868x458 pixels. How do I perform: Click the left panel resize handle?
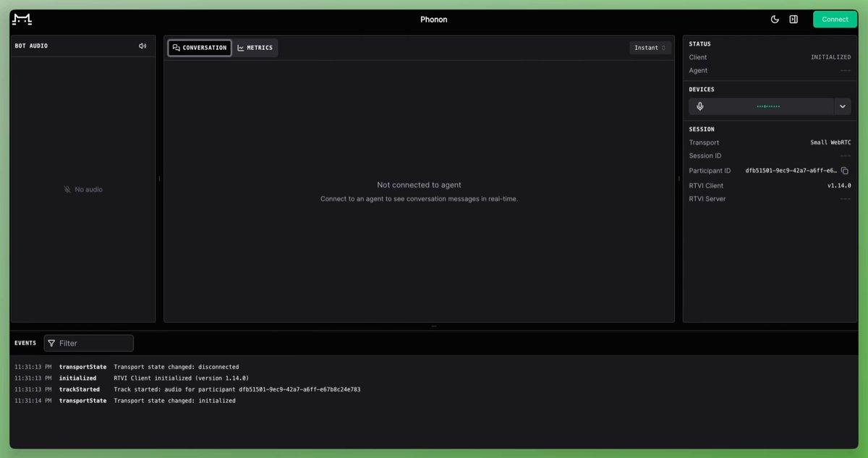pyautogui.click(x=160, y=178)
